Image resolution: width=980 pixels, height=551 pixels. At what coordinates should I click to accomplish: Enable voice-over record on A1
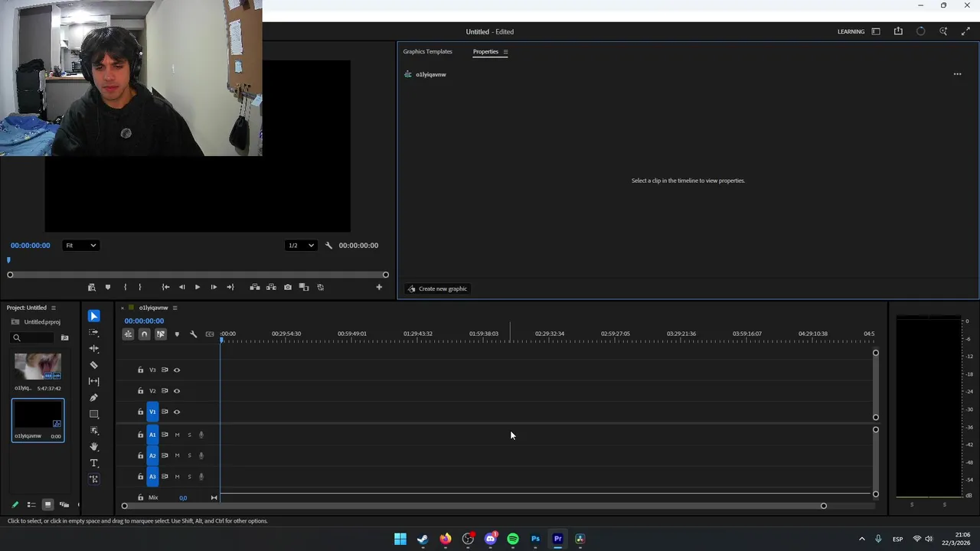tap(201, 435)
